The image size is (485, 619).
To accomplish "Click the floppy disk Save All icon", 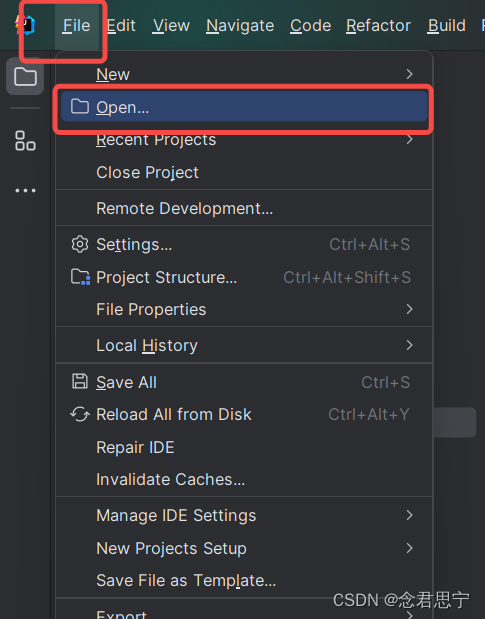I will pos(80,382).
